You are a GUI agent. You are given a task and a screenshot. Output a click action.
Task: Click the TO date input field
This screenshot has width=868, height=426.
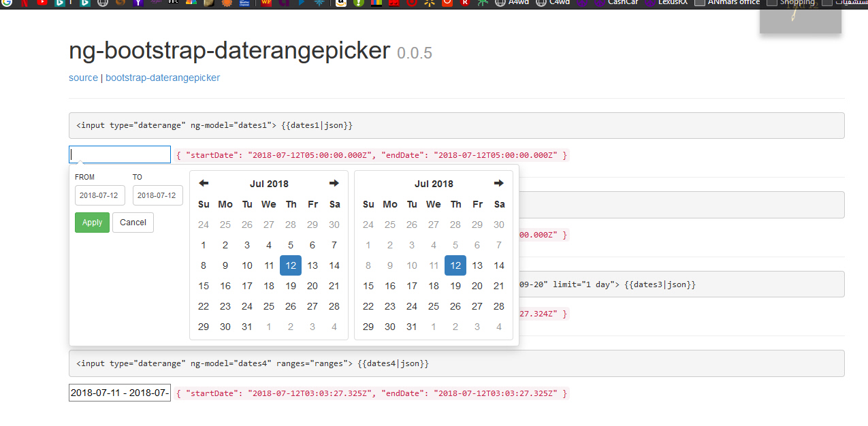click(158, 195)
